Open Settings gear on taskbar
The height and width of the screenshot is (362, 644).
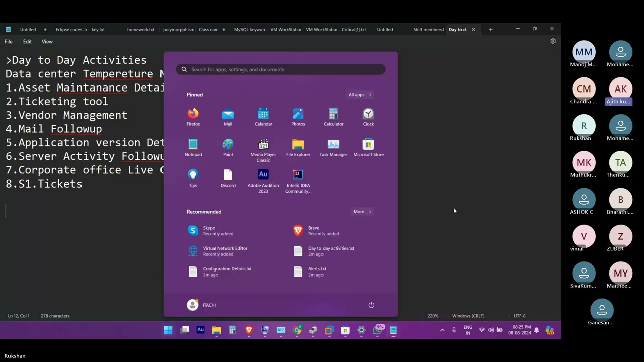tap(361, 330)
